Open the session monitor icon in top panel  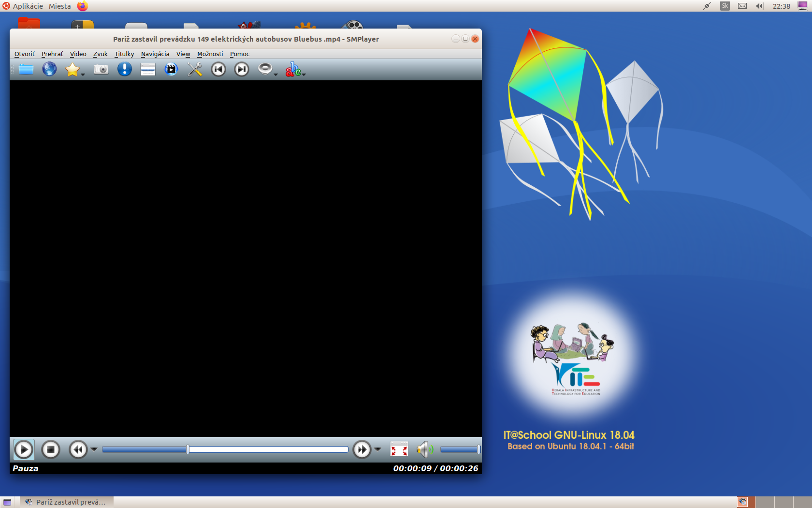(x=803, y=6)
